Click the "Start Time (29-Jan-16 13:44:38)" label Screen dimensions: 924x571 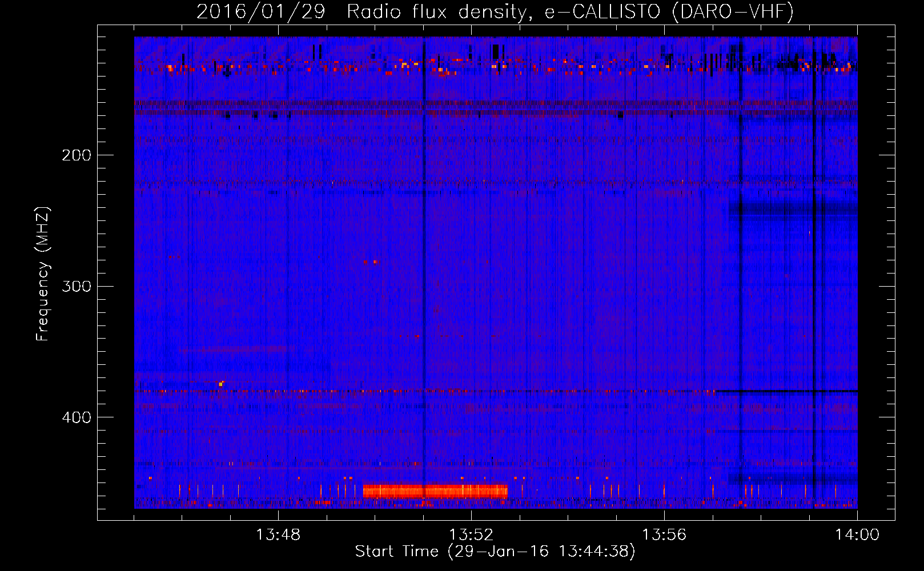(495, 552)
